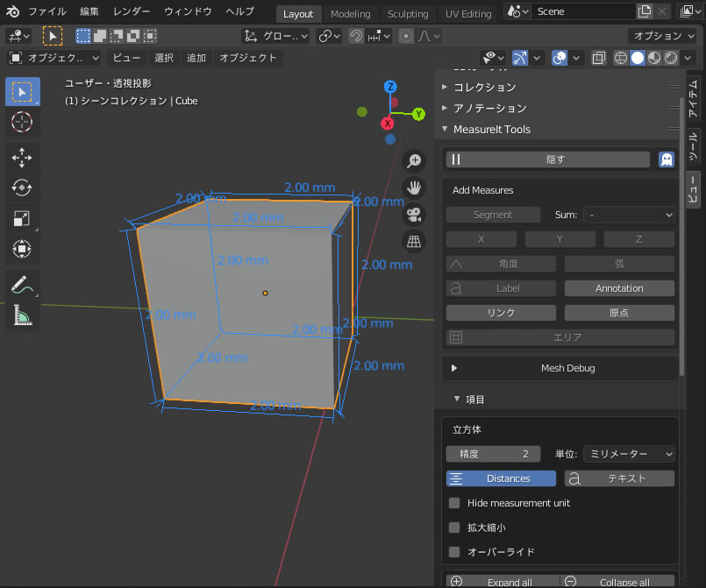Image resolution: width=706 pixels, height=588 pixels.
Task: Click the camera view icon
Action: [414, 215]
